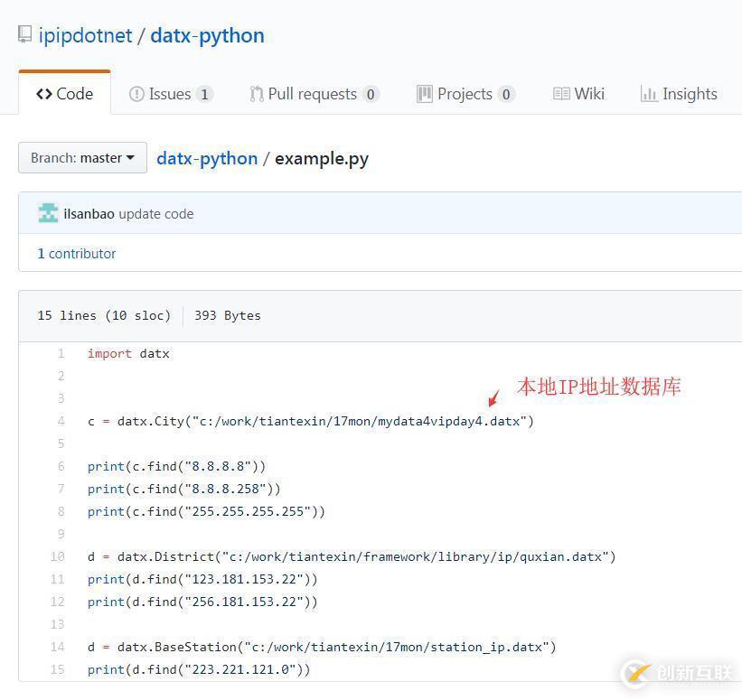
Task: Click the example.py filename in breadcrumb
Action: pyautogui.click(x=322, y=159)
